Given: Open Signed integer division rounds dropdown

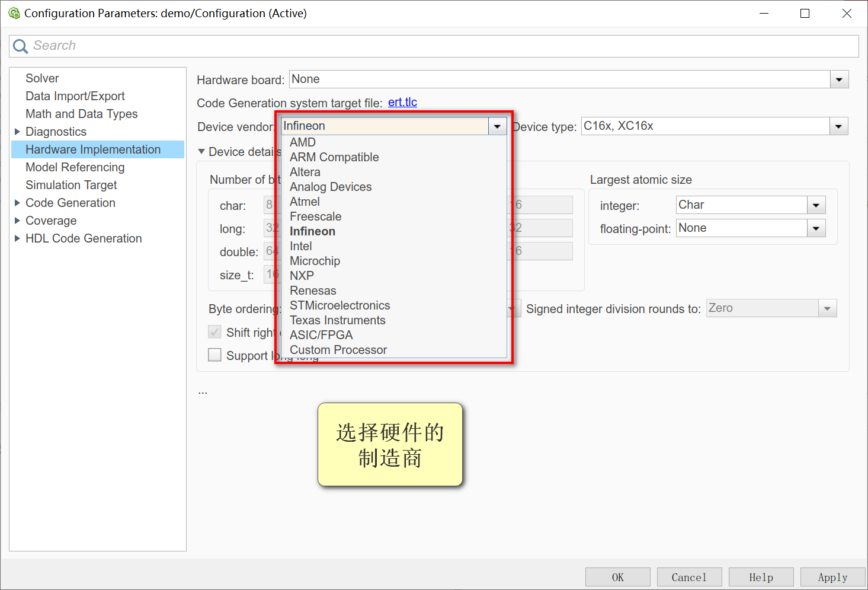Looking at the screenshot, I should 827,308.
